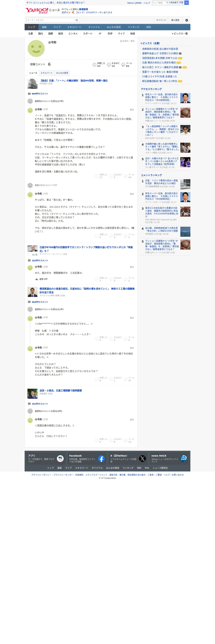Click 共感した icon on the ノート comment
The height and width of the screenshot is (644, 215).
[97, 176]
